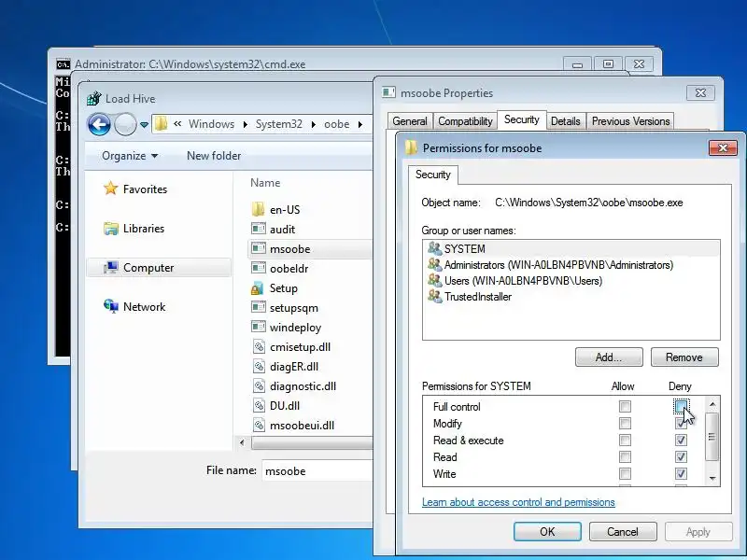This screenshot has width=747, height=560.
Task: Click the TrustedInstaller group icon
Action: [x=434, y=296]
